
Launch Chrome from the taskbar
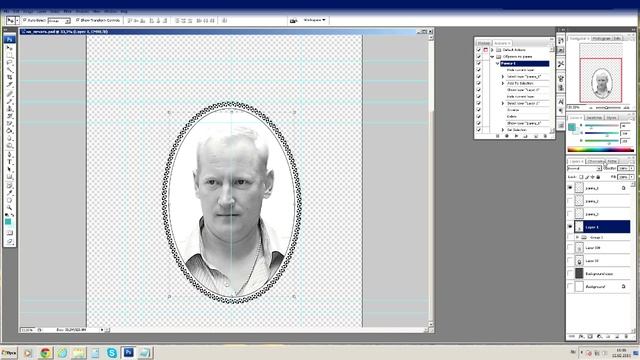45,353
